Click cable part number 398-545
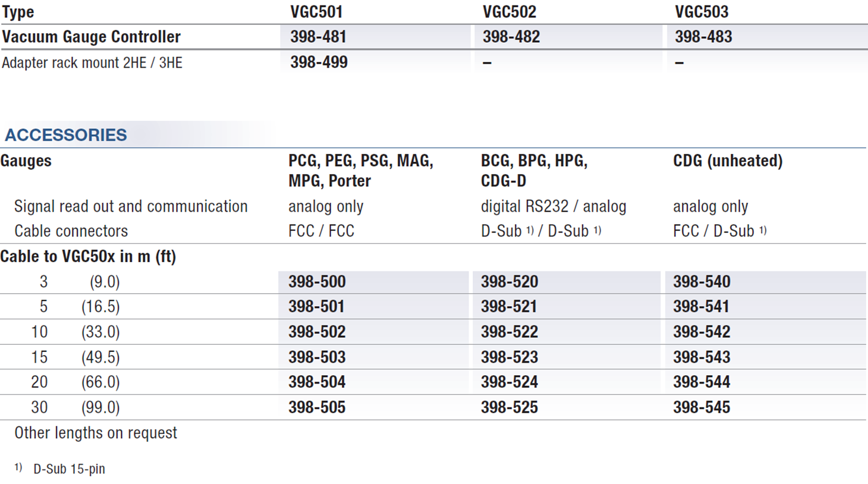 702,407
